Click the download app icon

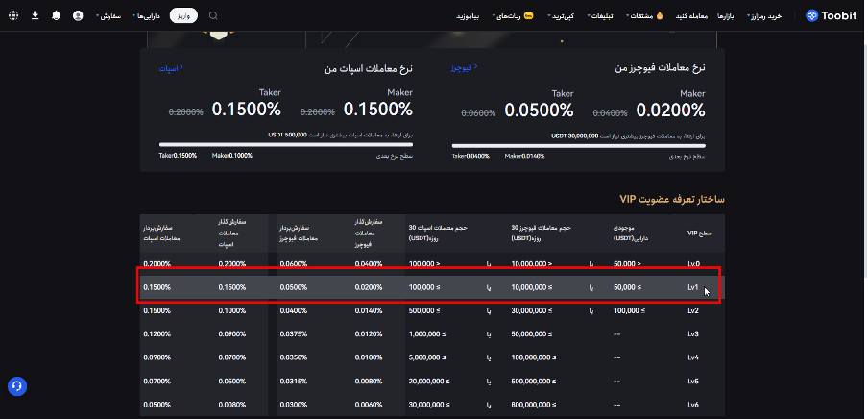(x=35, y=16)
